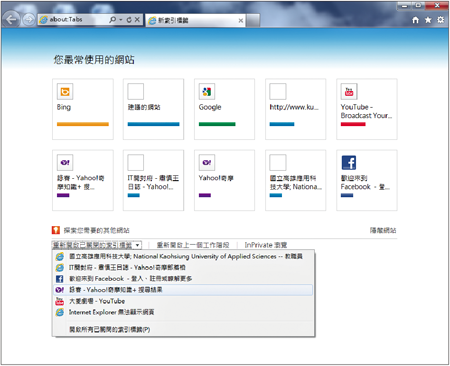Screen dimensions: 450x366
Task: Open the Yahoo Knowledge+ search tile
Action: pyautogui.click(x=83, y=180)
